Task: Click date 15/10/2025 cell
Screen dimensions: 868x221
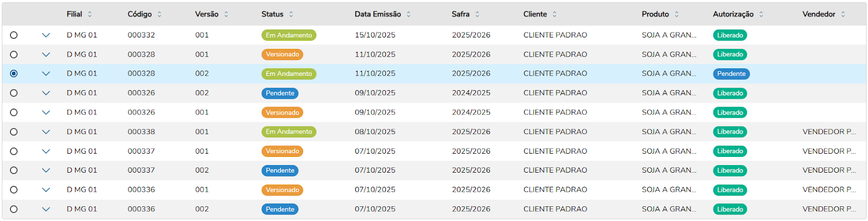Action: 375,35
